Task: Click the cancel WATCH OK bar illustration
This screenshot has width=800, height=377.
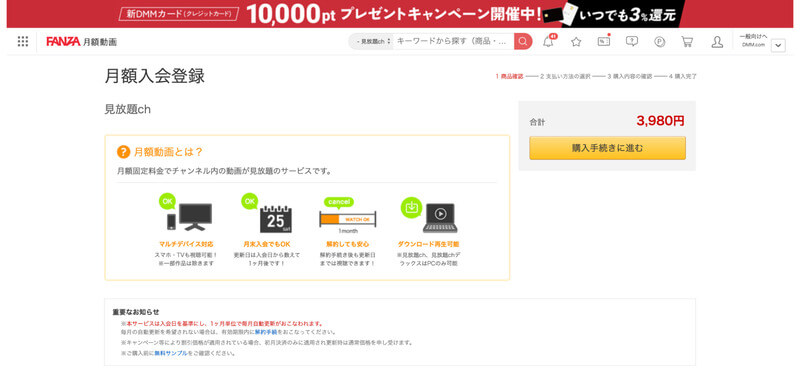Action: tap(347, 215)
